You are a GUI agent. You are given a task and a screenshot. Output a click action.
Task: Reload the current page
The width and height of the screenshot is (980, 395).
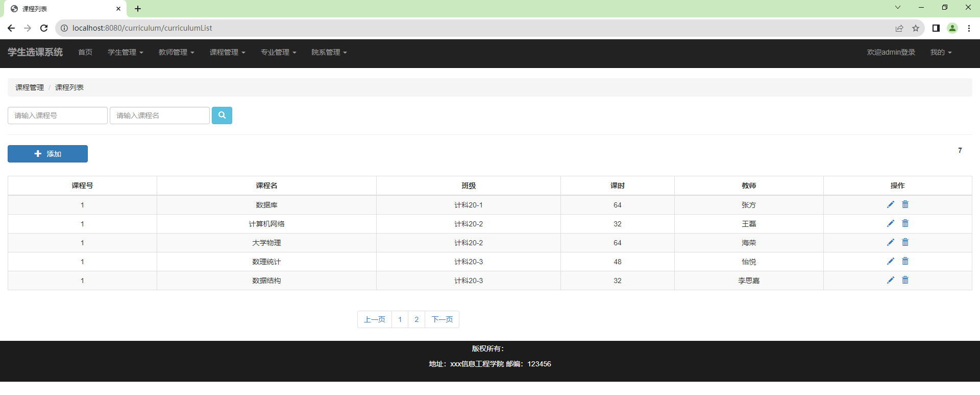point(44,28)
